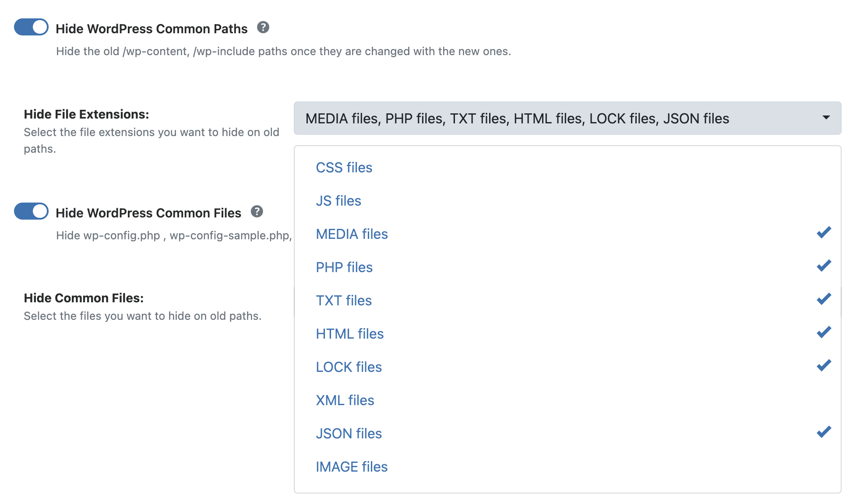Choose JS files in the extensions list

click(x=338, y=201)
